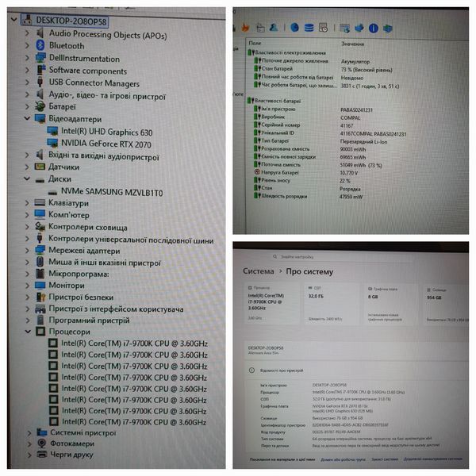Select the Стан батареї row in AIDA64
The image size is (476, 476).
pyautogui.click(x=324, y=69)
